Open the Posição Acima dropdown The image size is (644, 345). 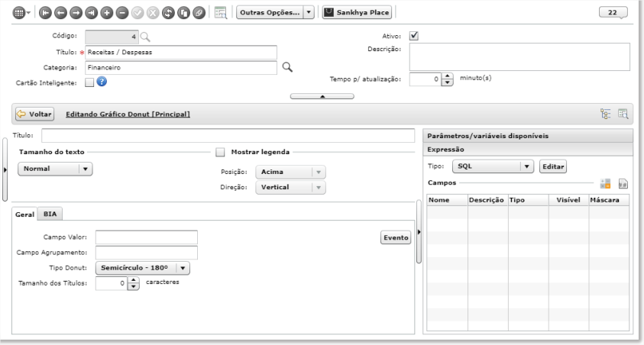[290, 172]
